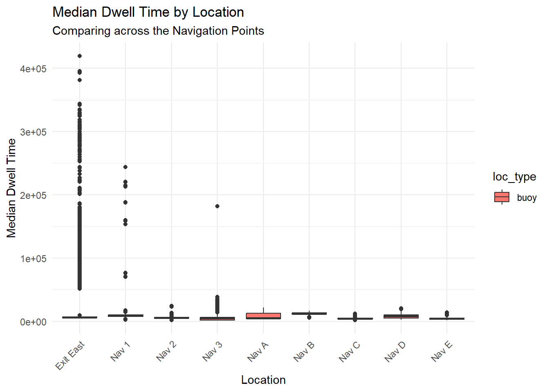Select the Nav D outlier point above its box
This screenshot has width=549, height=392.
pyautogui.click(x=401, y=309)
